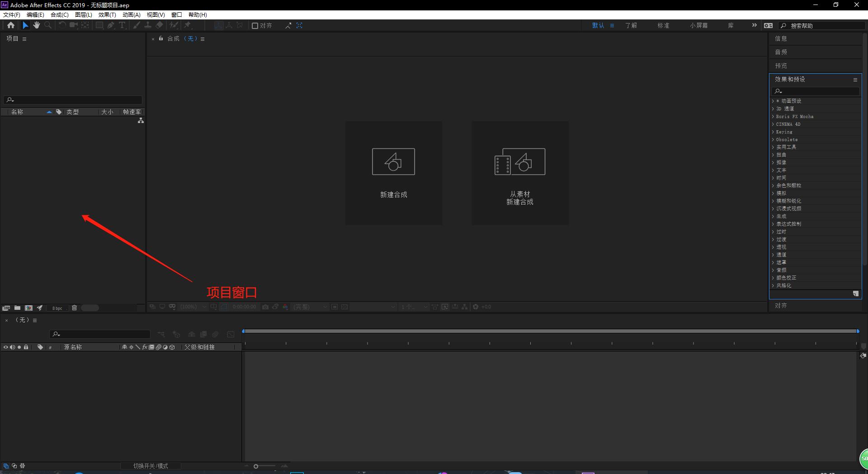Open the 预览 panel
Screen dimensions: 868x474
pyautogui.click(x=781, y=66)
